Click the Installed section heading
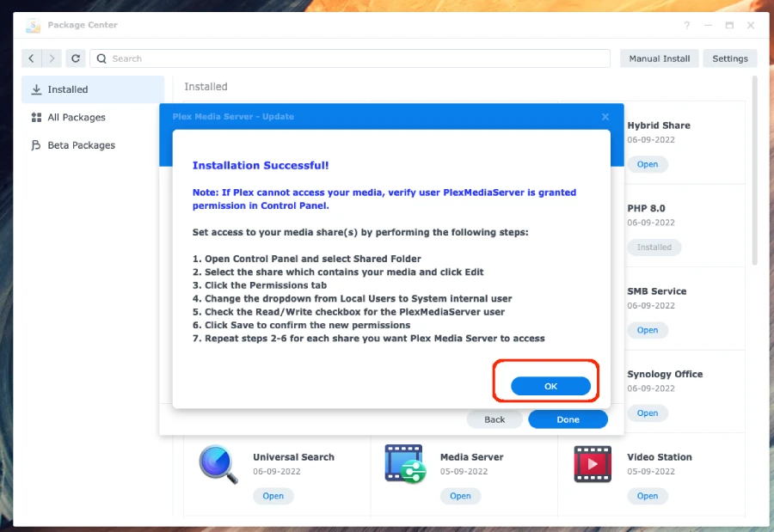Image resolution: width=774 pixels, height=532 pixels. click(206, 86)
